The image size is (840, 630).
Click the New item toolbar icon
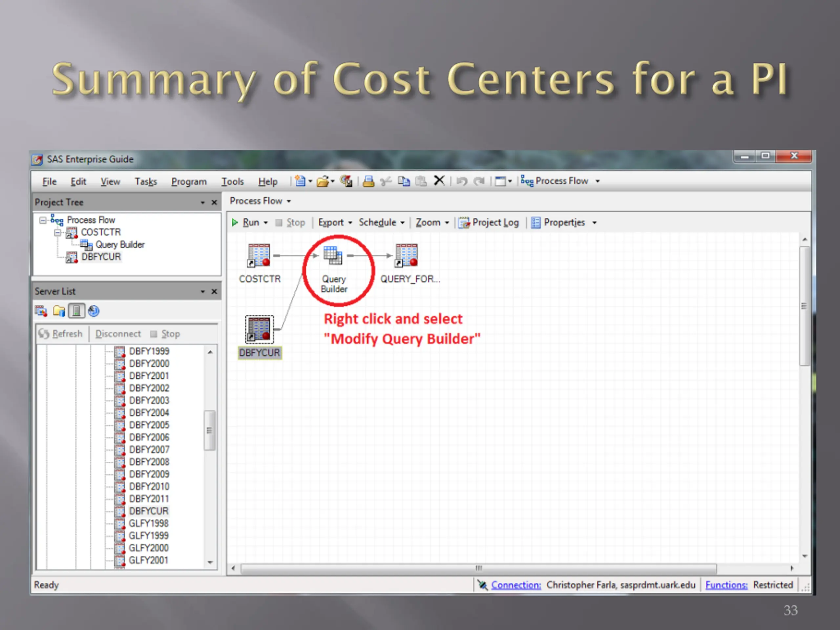coord(300,181)
